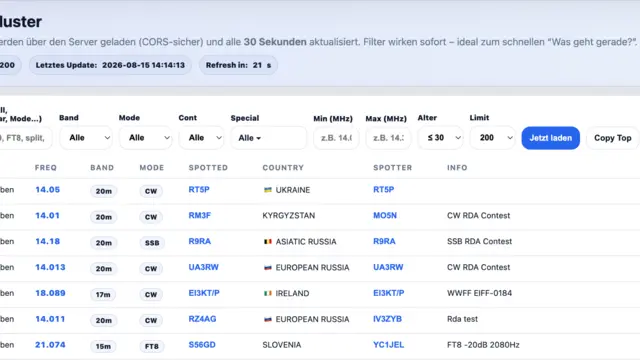Click the SLOVENIA country cell
This screenshot has height=360, width=640.
pos(282,345)
